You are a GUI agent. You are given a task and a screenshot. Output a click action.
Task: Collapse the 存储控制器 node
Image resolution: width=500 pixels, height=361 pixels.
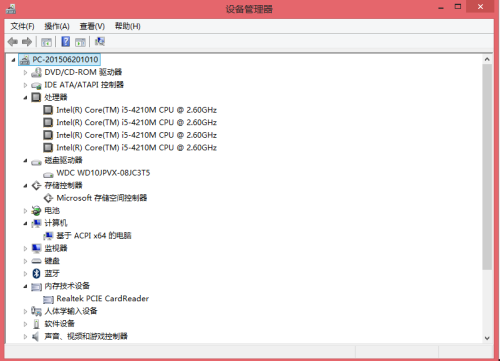(x=25, y=186)
